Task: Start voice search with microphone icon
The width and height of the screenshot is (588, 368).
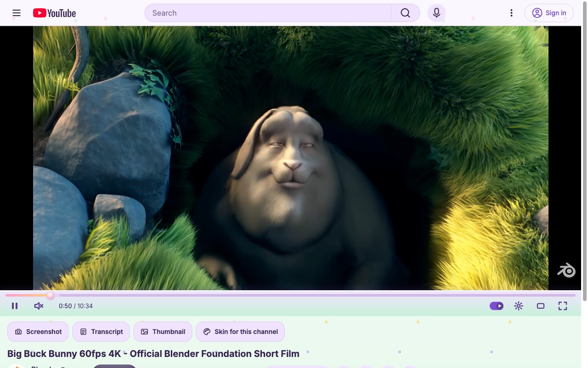Action: click(437, 13)
